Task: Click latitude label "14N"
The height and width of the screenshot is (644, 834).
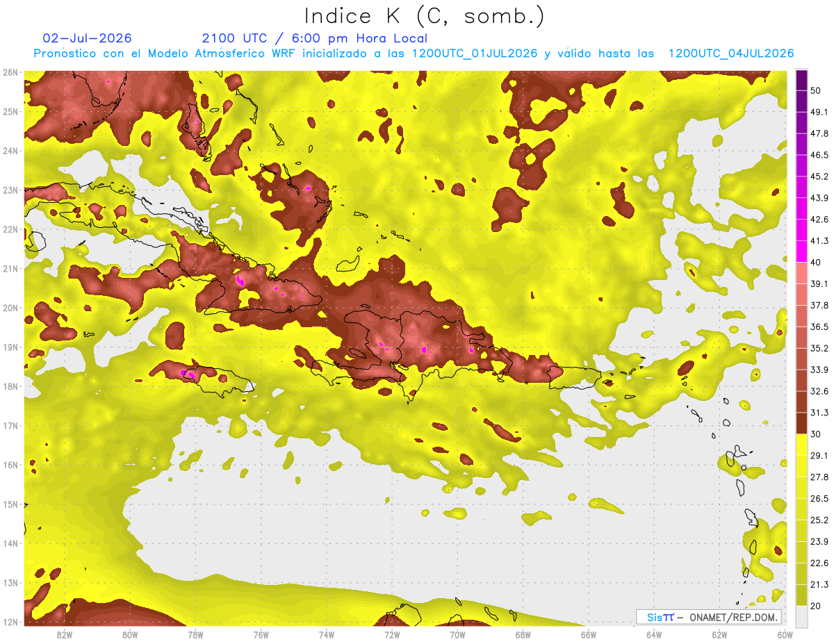Action: coord(10,543)
